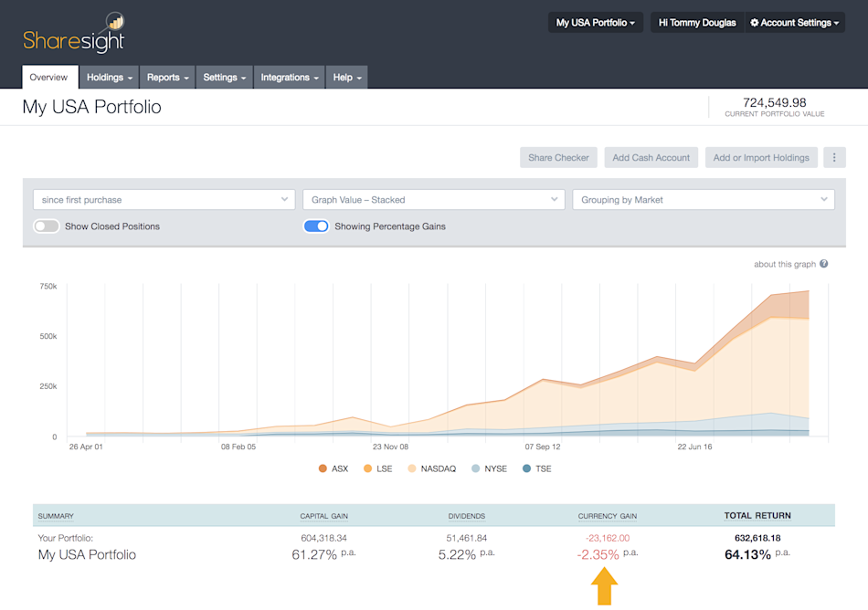Screen dimensions: 868x610
Task: Click the Share Checker button
Action: tap(558, 158)
